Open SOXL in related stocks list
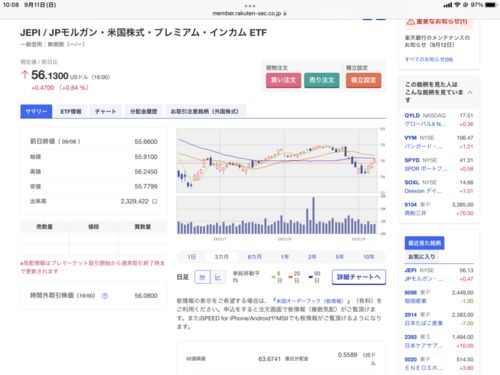The width and height of the screenshot is (500, 375). tap(439, 187)
